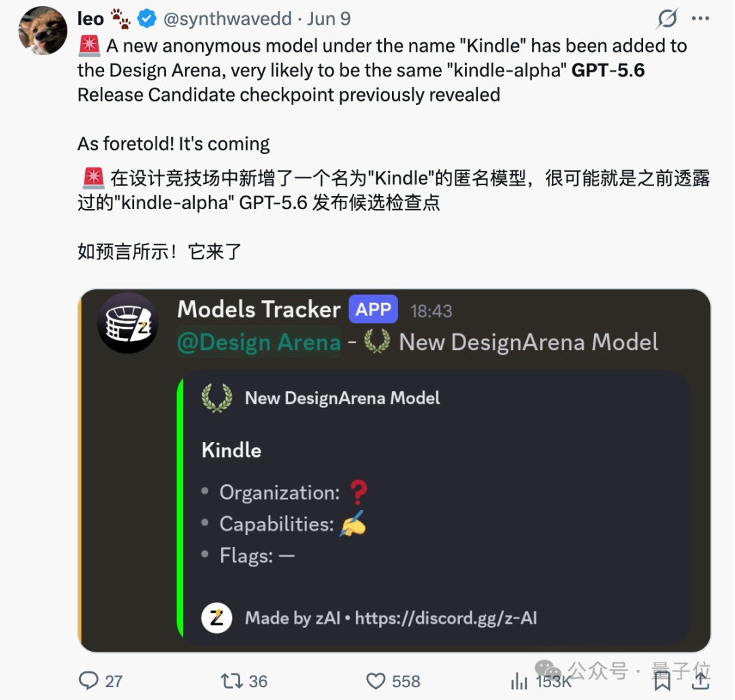Like the tweet with heart icon
Image resolution: width=735 pixels, height=700 pixels.
[376, 681]
